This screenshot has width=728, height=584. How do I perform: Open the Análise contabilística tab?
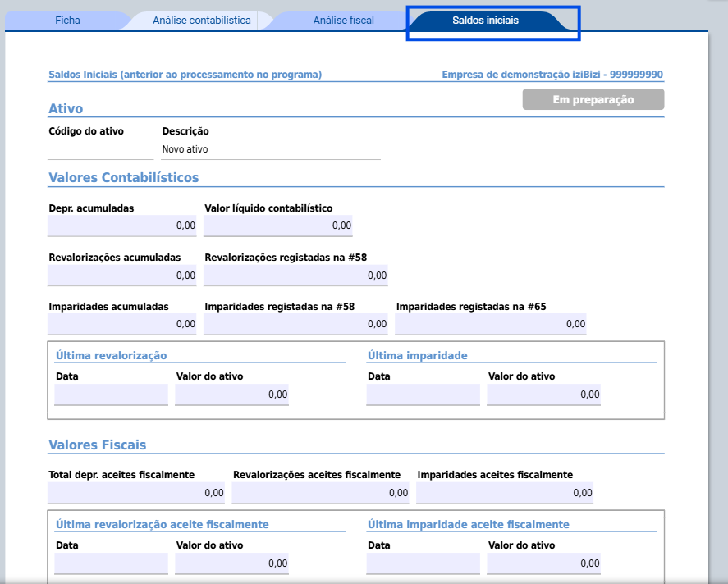202,21
